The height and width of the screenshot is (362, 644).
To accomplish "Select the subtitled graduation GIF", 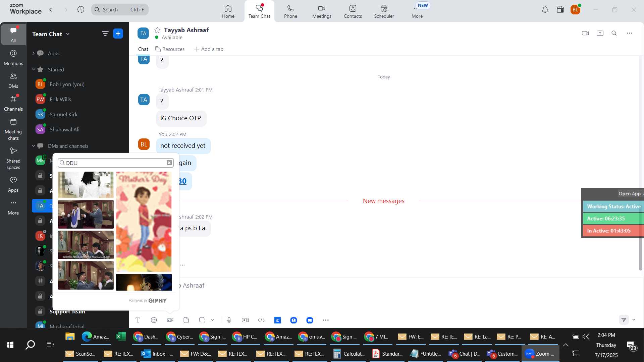I will (x=86, y=245).
